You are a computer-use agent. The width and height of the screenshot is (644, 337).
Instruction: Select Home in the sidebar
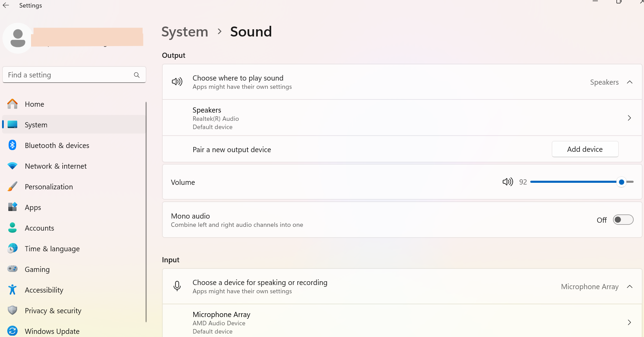(x=34, y=104)
